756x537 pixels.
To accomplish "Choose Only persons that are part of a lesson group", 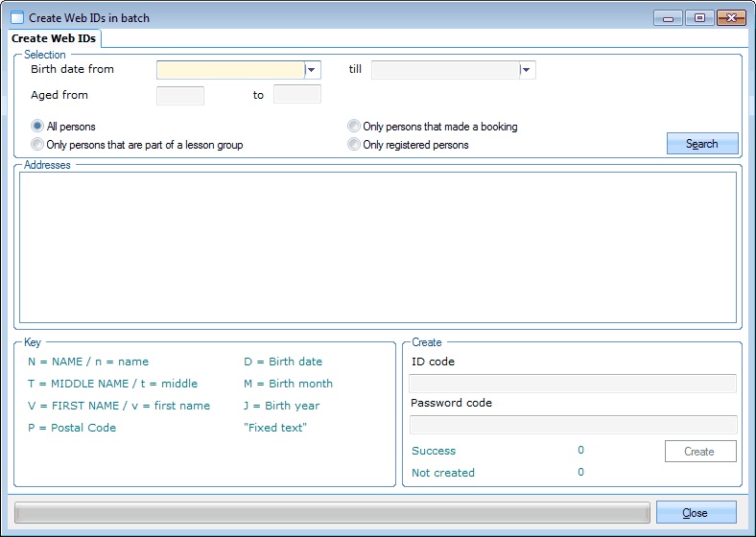I will (x=37, y=145).
